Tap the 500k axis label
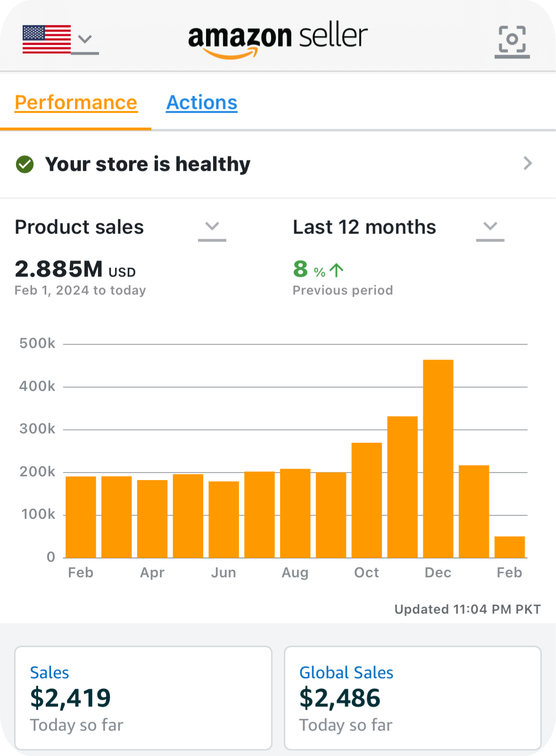This screenshot has width=556, height=756. click(x=37, y=343)
